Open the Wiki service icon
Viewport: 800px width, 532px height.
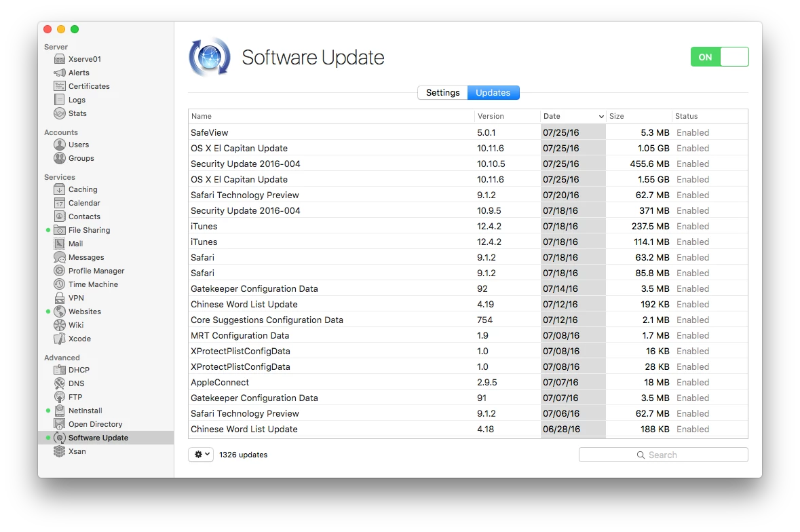(60, 325)
